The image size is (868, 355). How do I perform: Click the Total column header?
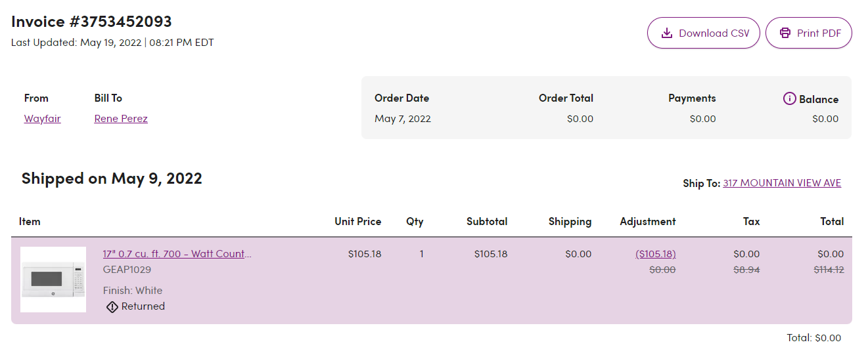tap(833, 222)
